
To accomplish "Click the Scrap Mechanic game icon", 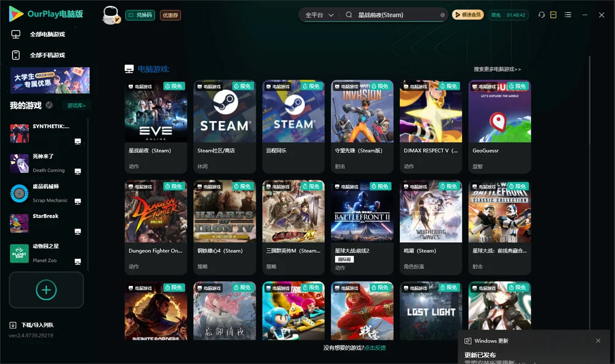I will pyautogui.click(x=19, y=193).
